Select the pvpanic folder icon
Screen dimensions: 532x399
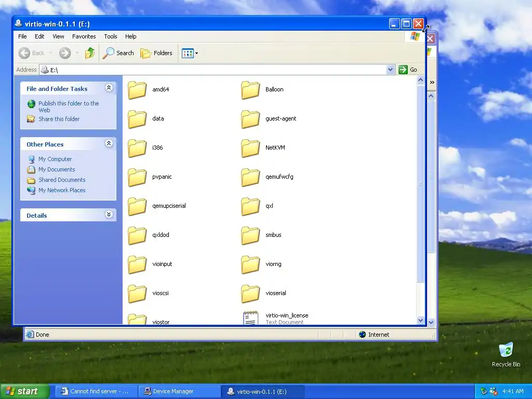click(x=137, y=177)
